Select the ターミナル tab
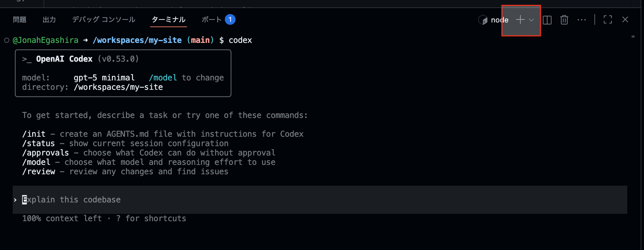Viewport: 644px width, 250px height. (168, 19)
